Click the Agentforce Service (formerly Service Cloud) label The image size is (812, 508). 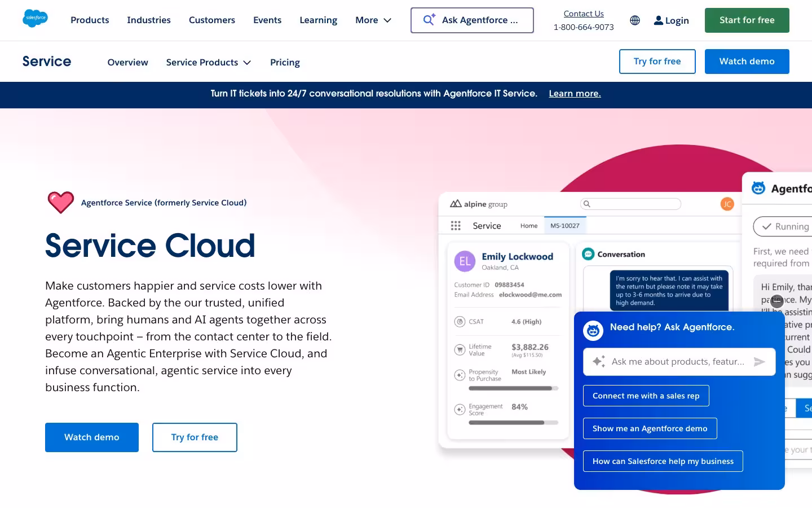[x=164, y=203]
